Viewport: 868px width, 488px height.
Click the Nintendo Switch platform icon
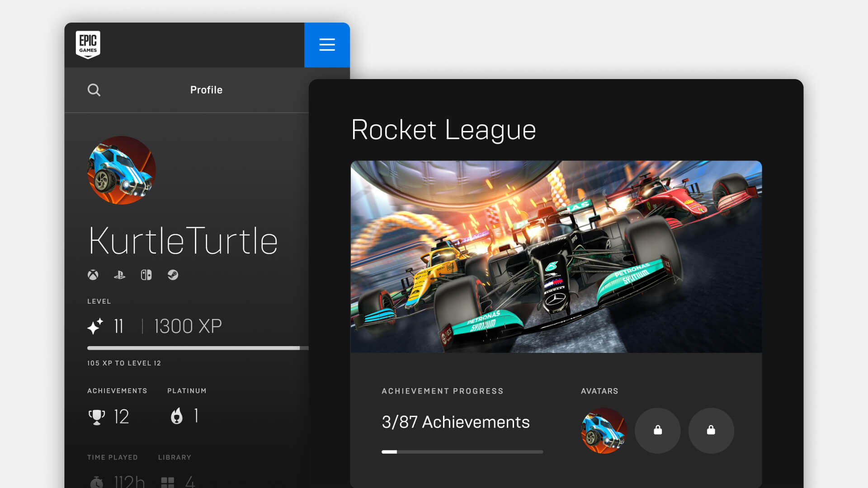coord(146,275)
